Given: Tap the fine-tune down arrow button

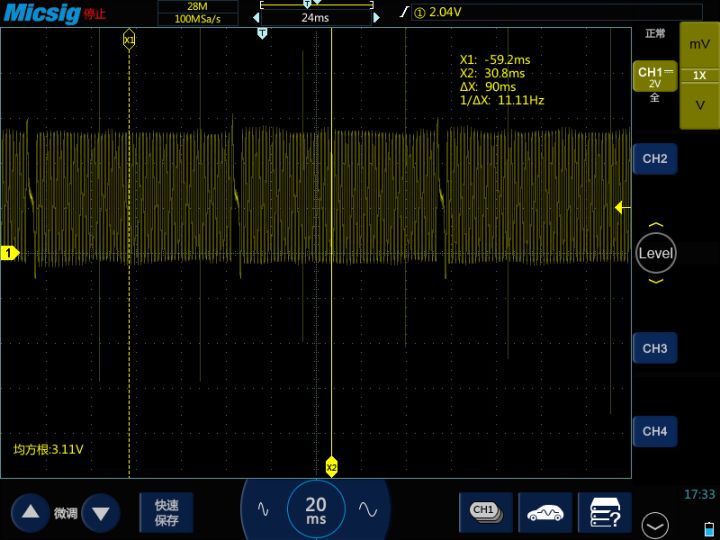Looking at the screenshot, I should point(100,513).
